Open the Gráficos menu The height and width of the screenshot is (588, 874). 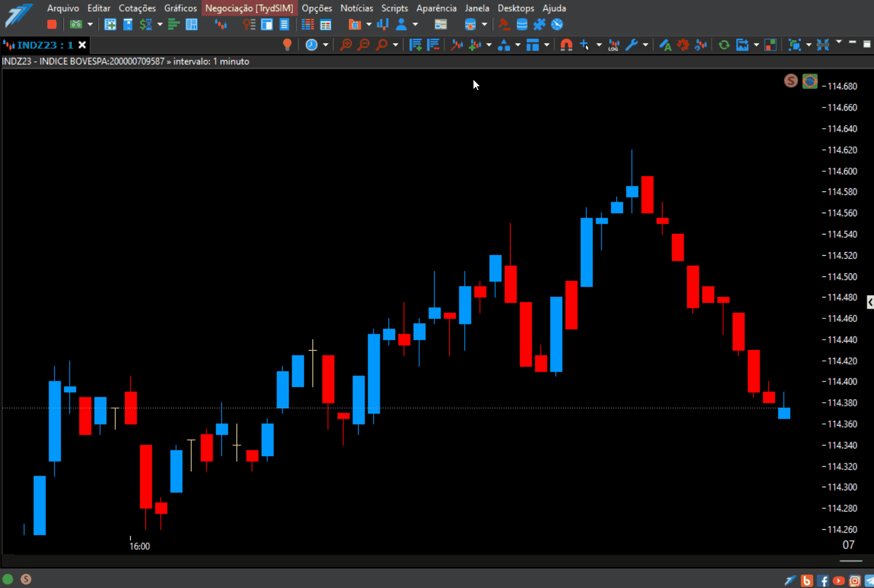(181, 8)
